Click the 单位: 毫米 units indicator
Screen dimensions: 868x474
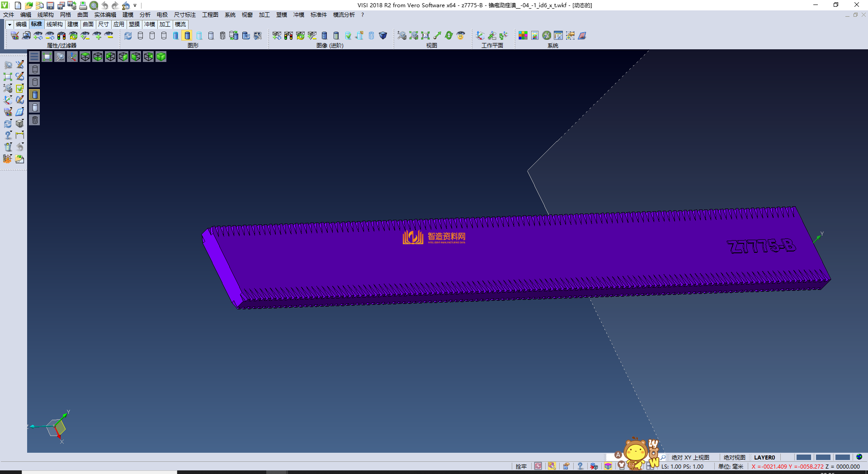(x=731, y=466)
